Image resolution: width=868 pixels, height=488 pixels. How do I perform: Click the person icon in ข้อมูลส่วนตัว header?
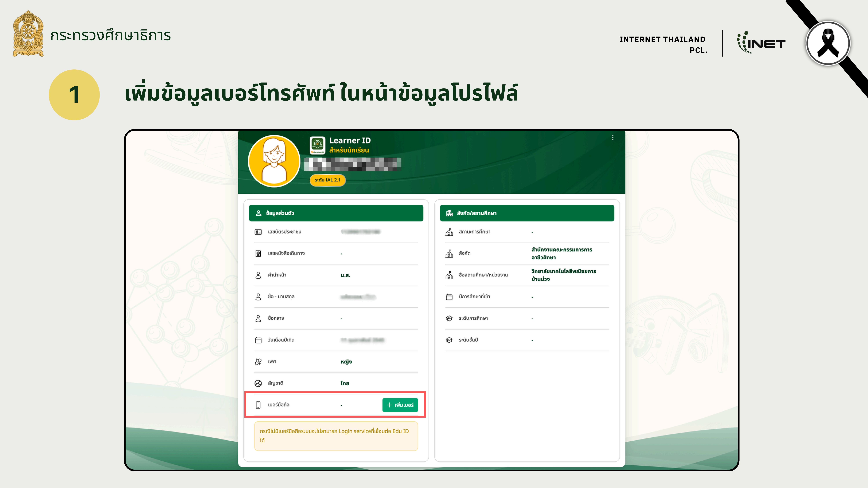pos(258,213)
